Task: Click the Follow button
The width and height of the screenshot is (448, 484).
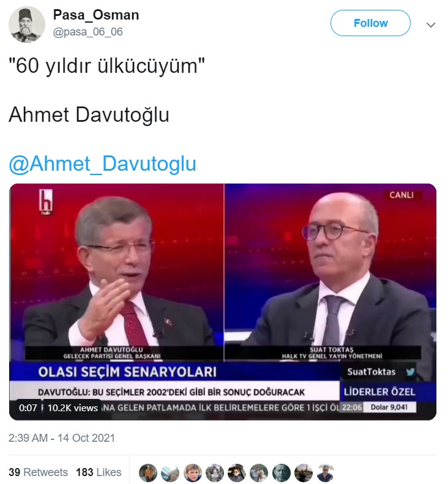Action: [370, 23]
